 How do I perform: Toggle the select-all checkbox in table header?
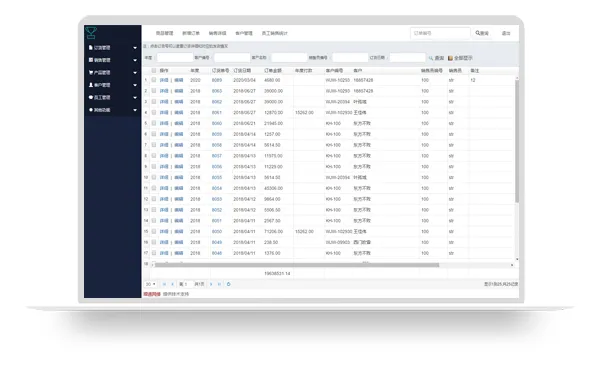click(154, 70)
